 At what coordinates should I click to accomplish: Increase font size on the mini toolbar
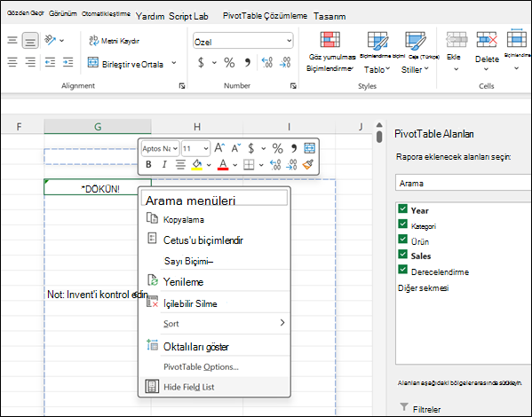point(219,148)
